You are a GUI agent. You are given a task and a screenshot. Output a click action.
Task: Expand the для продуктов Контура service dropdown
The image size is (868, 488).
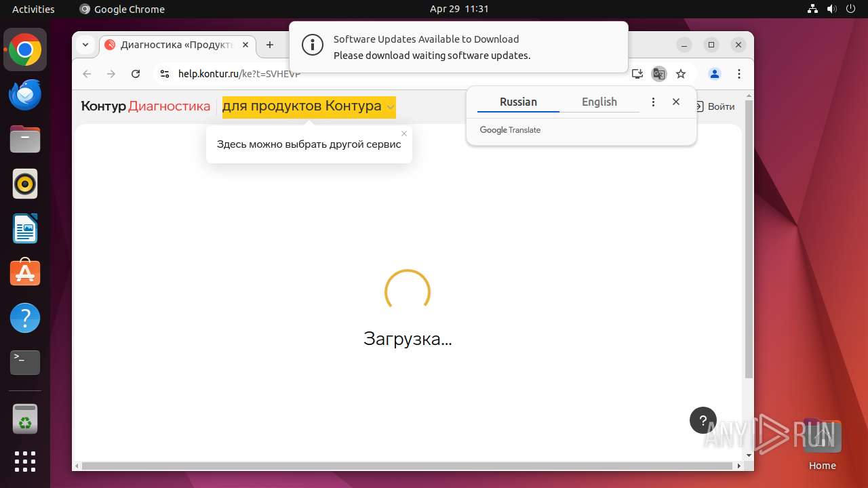click(x=309, y=107)
